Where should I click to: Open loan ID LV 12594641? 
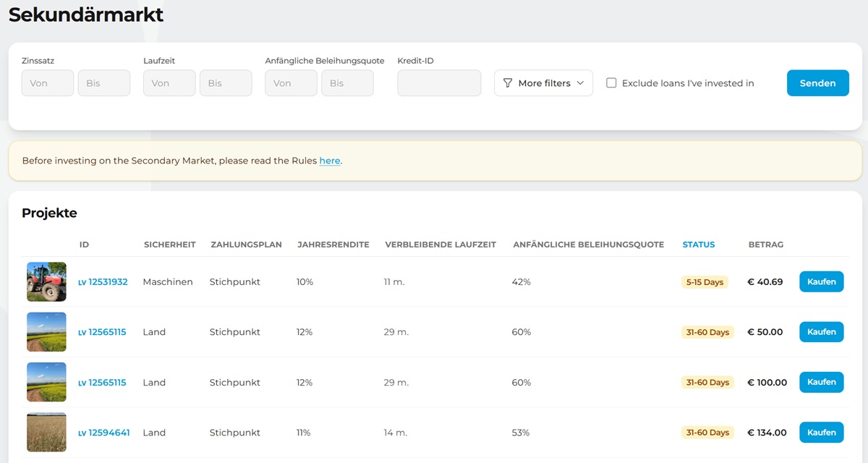coord(104,433)
